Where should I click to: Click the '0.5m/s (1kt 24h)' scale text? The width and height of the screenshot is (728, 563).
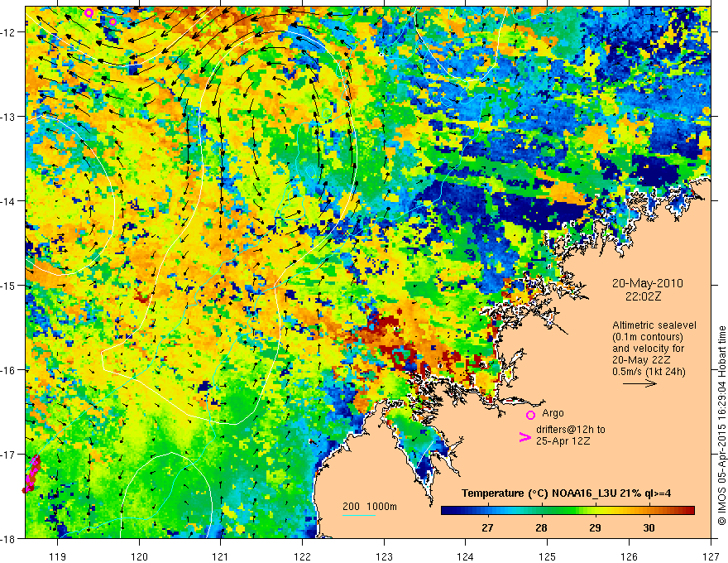(x=649, y=372)
